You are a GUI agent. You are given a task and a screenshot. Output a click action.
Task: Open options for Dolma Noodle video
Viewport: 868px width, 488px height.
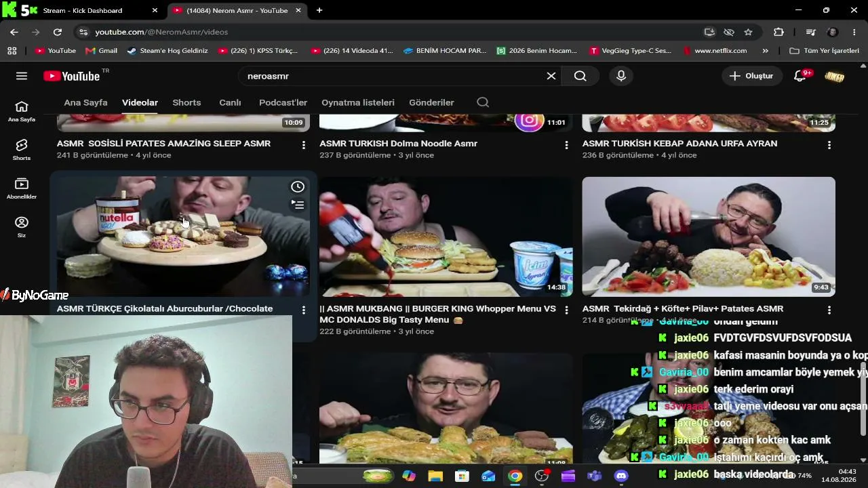coord(566,145)
